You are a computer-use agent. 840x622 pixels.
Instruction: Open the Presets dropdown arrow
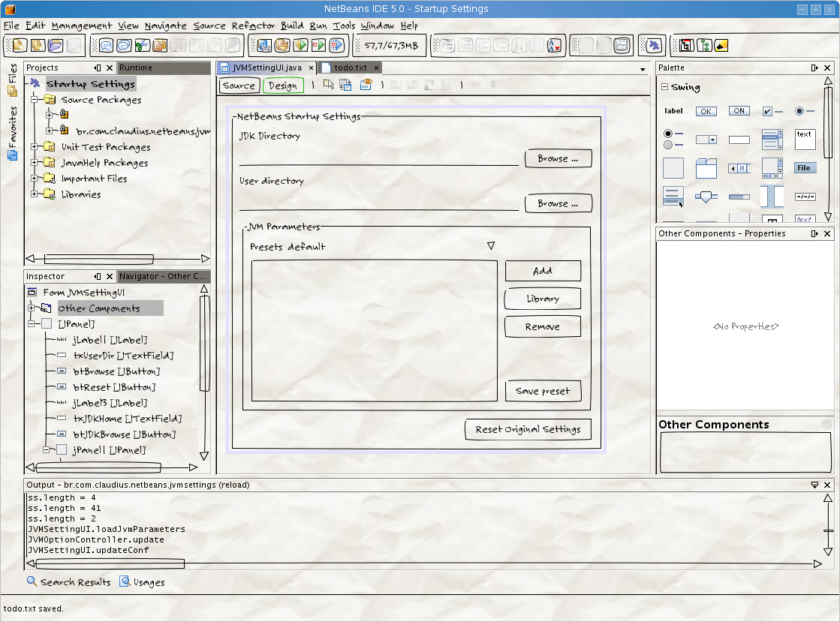(491, 245)
